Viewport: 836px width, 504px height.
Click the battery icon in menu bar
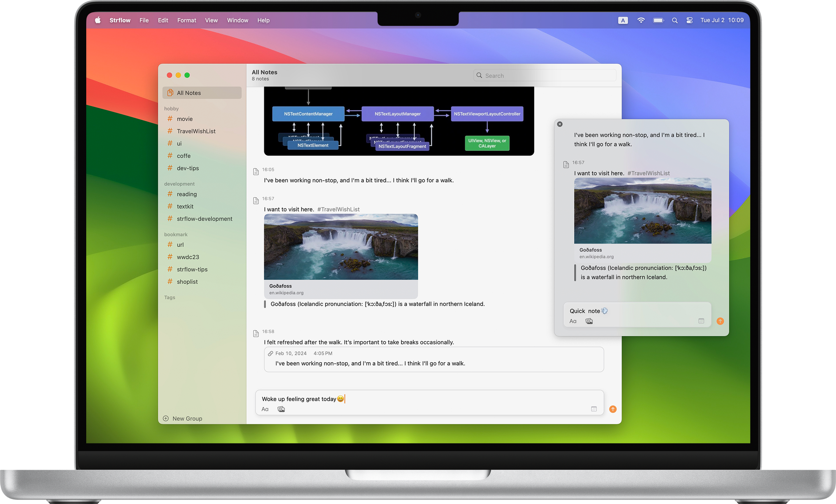[x=658, y=20]
